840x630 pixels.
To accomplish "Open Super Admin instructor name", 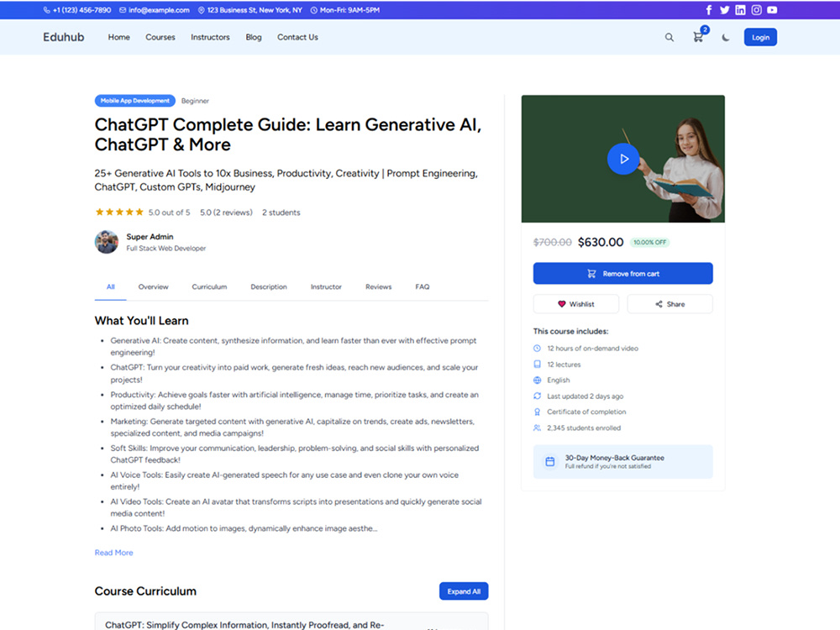I will tap(150, 237).
